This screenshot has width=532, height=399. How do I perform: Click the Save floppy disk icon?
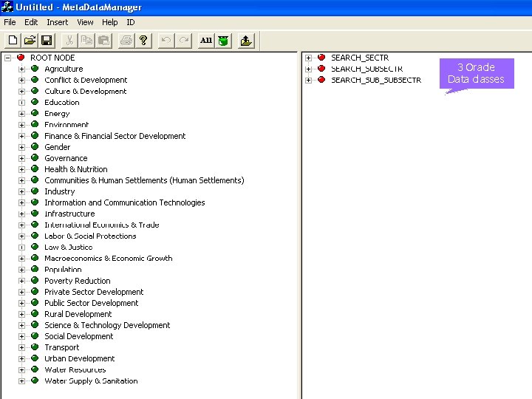click(47, 41)
